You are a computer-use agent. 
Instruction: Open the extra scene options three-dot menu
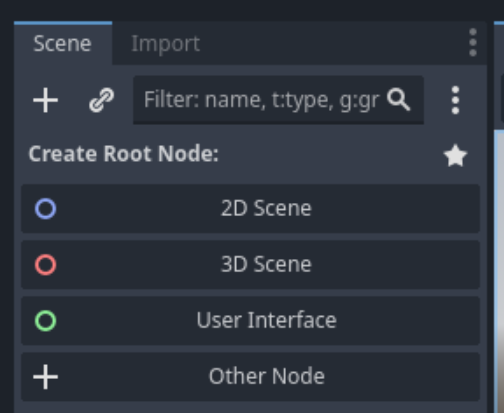point(455,100)
